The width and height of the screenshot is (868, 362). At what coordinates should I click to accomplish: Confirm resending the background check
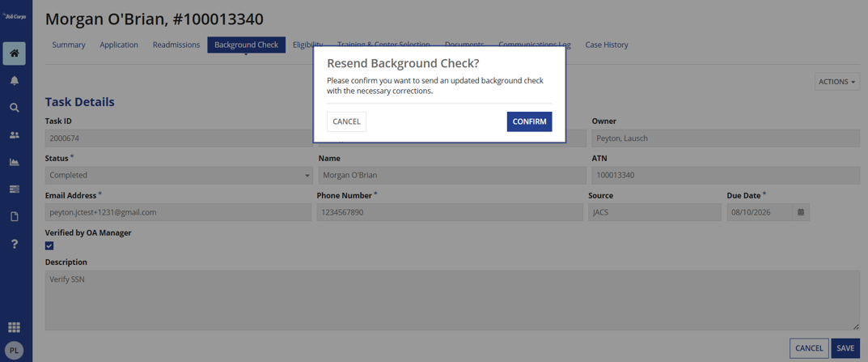pyautogui.click(x=529, y=121)
